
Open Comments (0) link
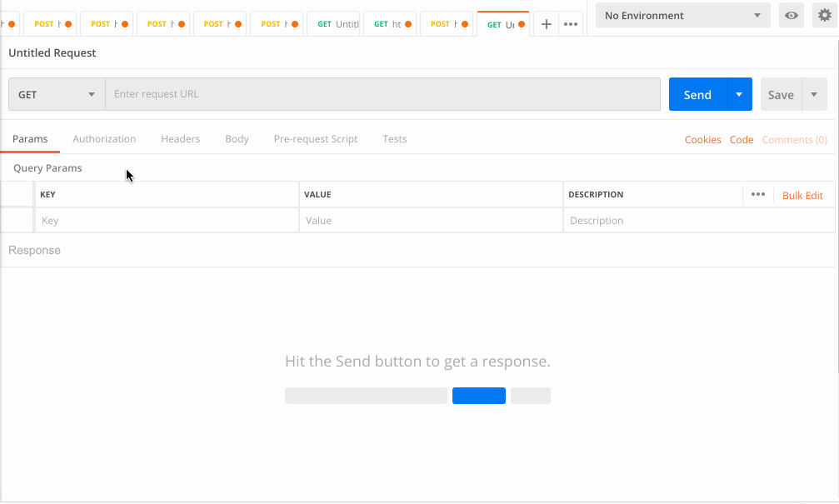(794, 140)
